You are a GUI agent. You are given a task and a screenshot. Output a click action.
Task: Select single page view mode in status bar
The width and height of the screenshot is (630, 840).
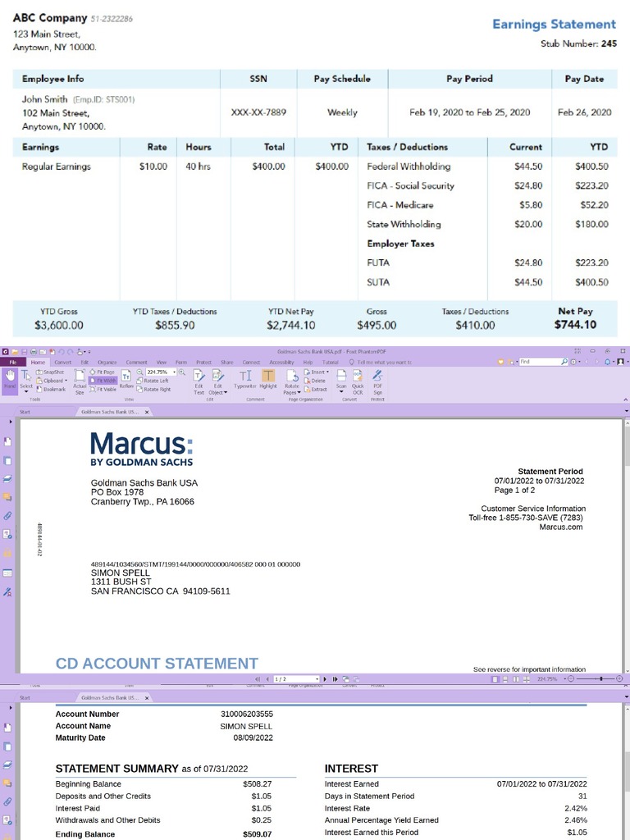[x=495, y=678]
